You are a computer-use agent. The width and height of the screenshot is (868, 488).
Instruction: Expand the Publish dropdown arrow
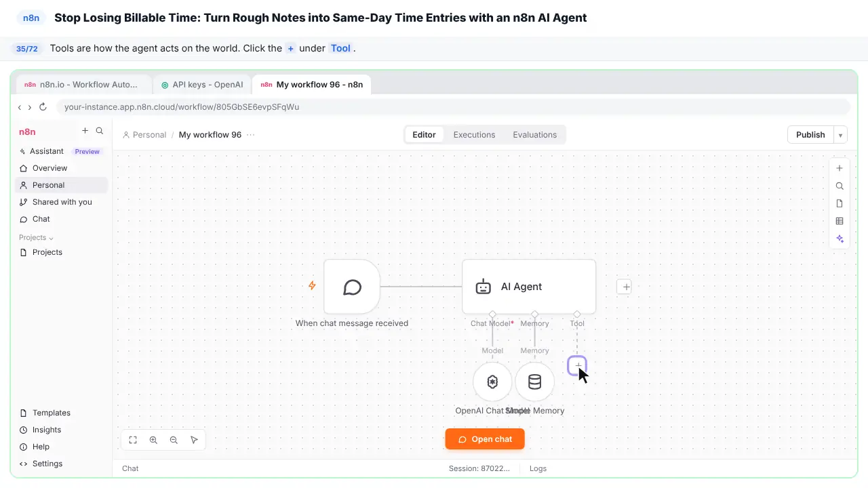tap(840, 135)
